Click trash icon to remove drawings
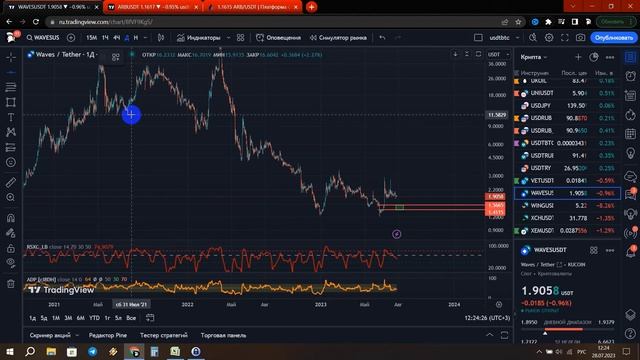The height and width of the screenshot is (360, 640). [11, 284]
